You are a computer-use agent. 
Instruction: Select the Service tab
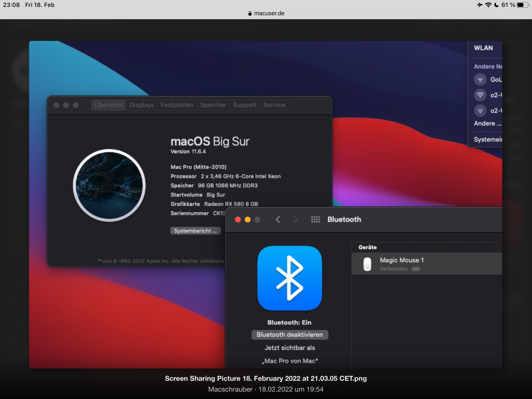click(274, 105)
